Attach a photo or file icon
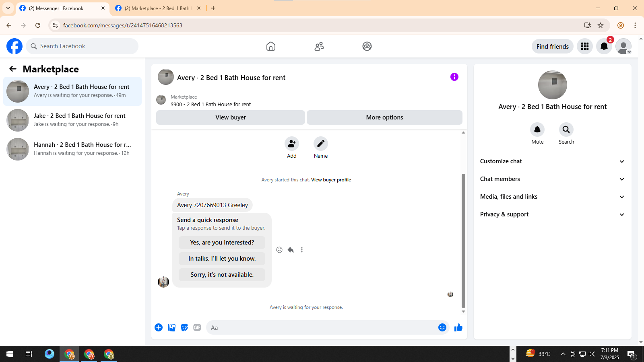This screenshot has width=644, height=362. tap(171, 327)
